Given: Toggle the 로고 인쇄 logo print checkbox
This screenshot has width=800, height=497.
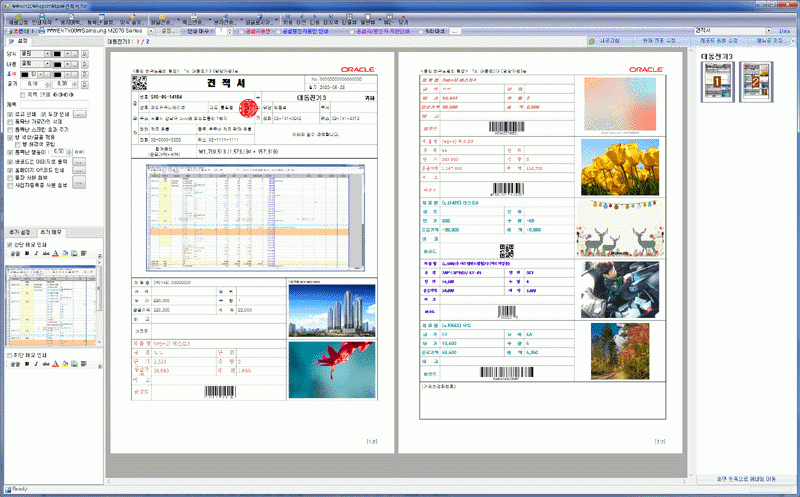Looking at the screenshot, I should pyautogui.click(x=10, y=115).
